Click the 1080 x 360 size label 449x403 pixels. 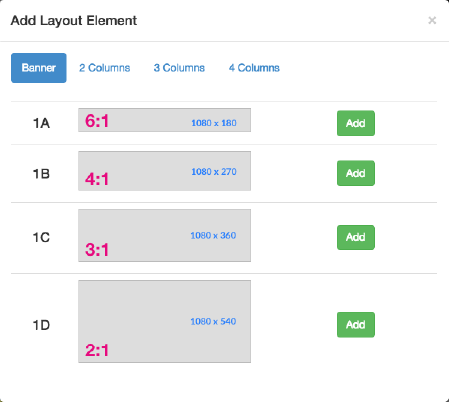tap(213, 235)
